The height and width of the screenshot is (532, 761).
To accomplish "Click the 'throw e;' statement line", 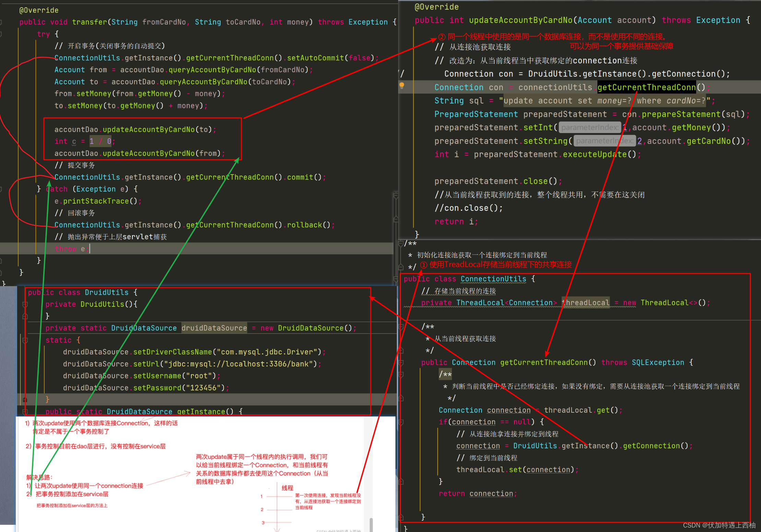I will tap(72, 249).
